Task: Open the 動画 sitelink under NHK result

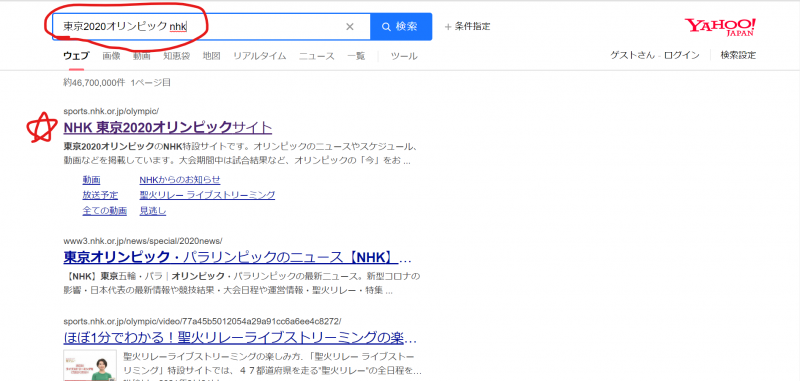Action: coord(91,180)
